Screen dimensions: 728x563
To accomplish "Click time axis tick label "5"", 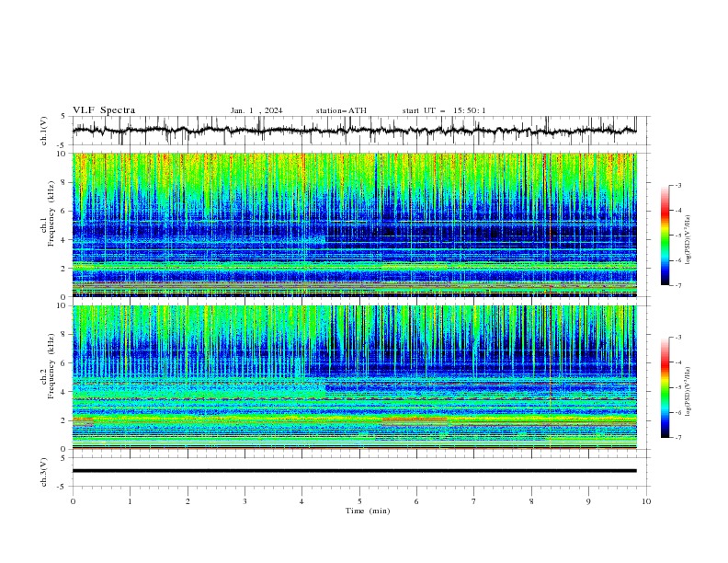I will [359, 501].
